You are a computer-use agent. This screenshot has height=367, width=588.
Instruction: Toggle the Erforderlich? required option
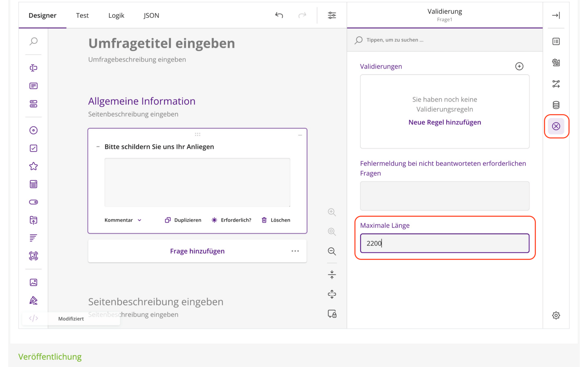click(x=231, y=220)
